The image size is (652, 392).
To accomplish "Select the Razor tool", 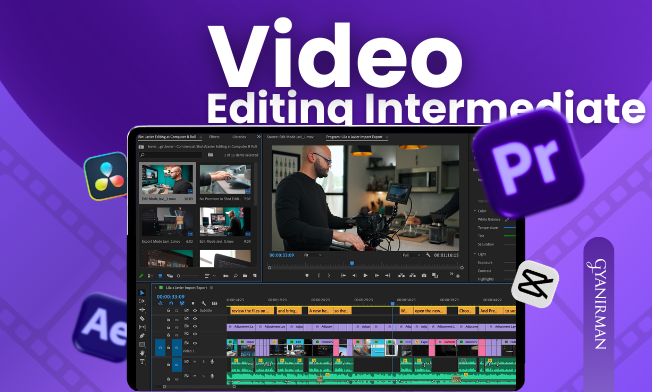I will tap(142, 318).
